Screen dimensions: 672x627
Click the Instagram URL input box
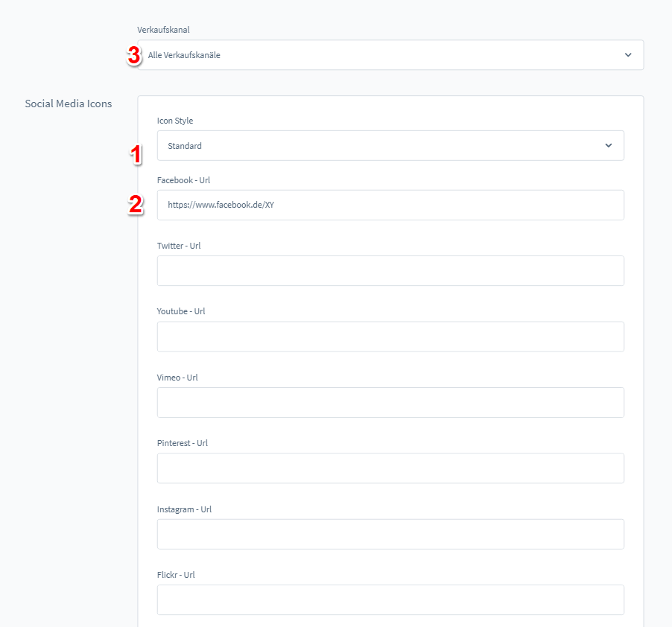pyautogui.click(x=390, y=534)
